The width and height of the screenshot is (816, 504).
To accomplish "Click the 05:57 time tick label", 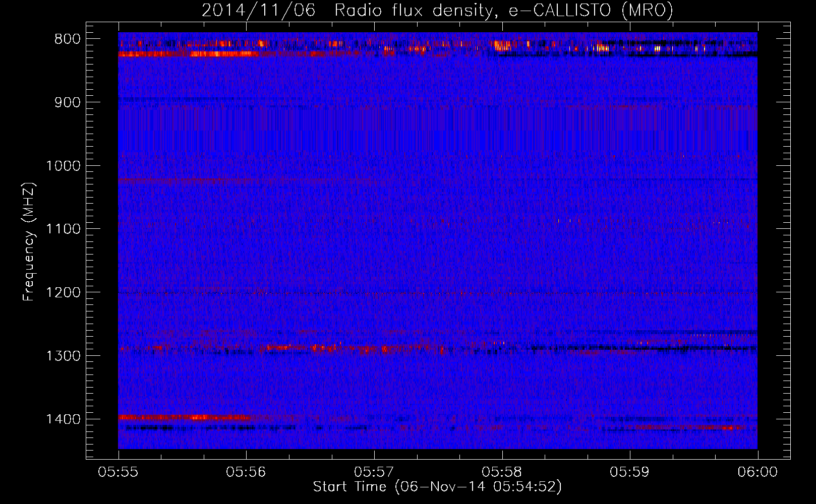I will tap(374, 472).
